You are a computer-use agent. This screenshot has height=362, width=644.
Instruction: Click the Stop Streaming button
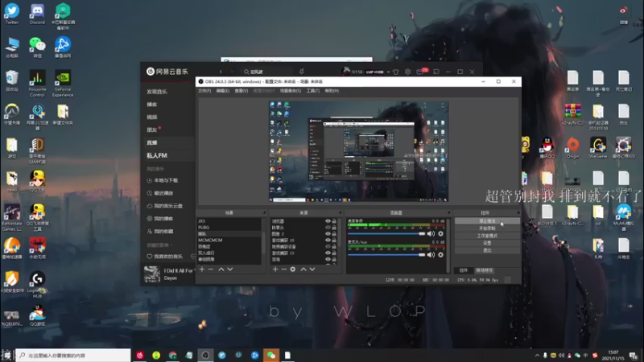[x=487, y=220]
